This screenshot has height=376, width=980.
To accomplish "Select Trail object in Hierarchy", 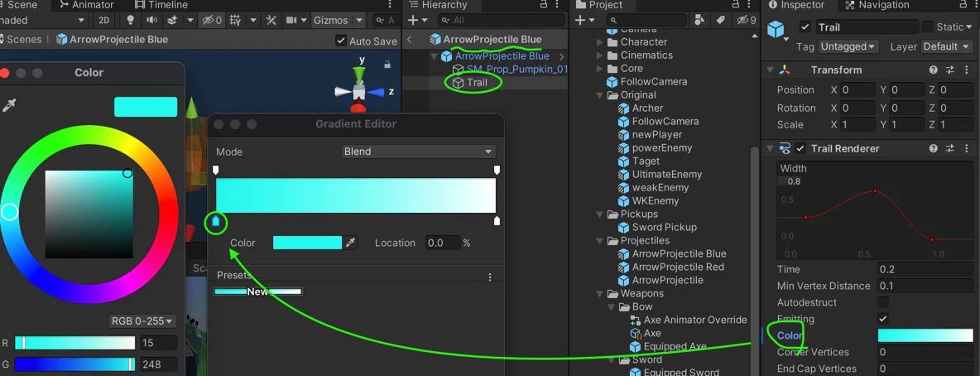I will tap(477, 83).
